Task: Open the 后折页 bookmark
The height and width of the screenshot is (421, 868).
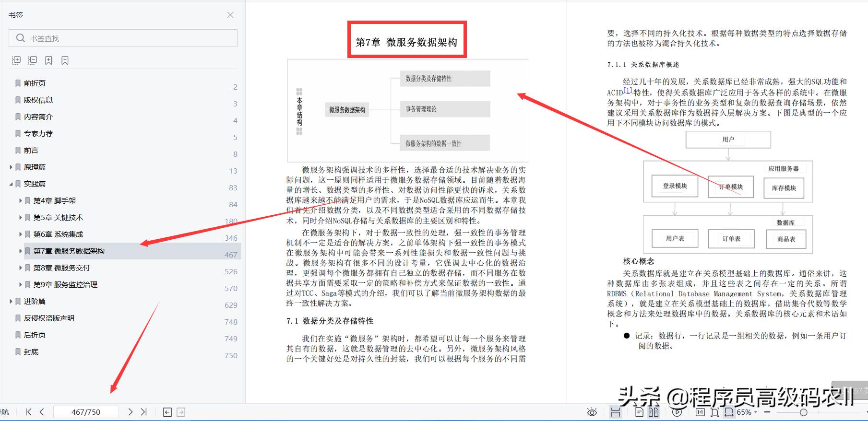Action: tap(35, 335)
